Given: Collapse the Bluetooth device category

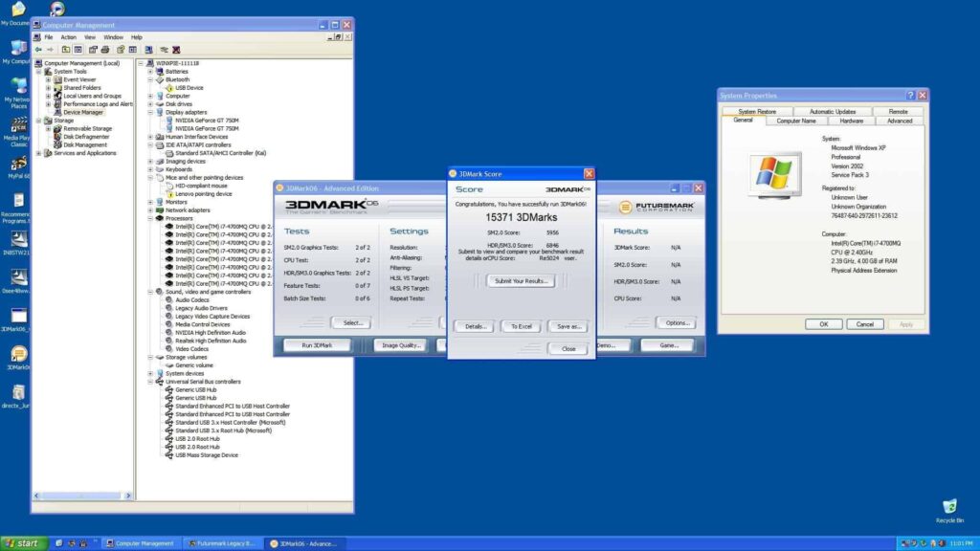Looking at the screenshot, I should pos(150,80).
